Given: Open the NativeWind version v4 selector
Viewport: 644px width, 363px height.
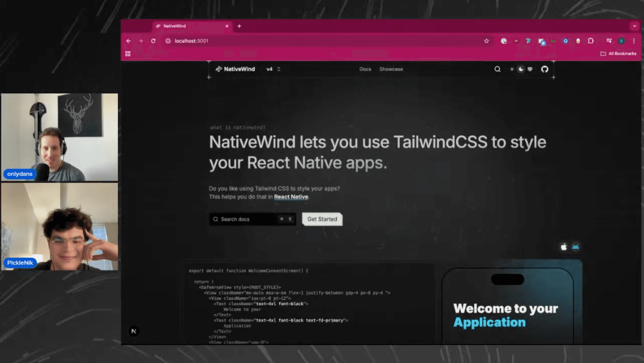Looking at the screenshot, I should [272, 69].
